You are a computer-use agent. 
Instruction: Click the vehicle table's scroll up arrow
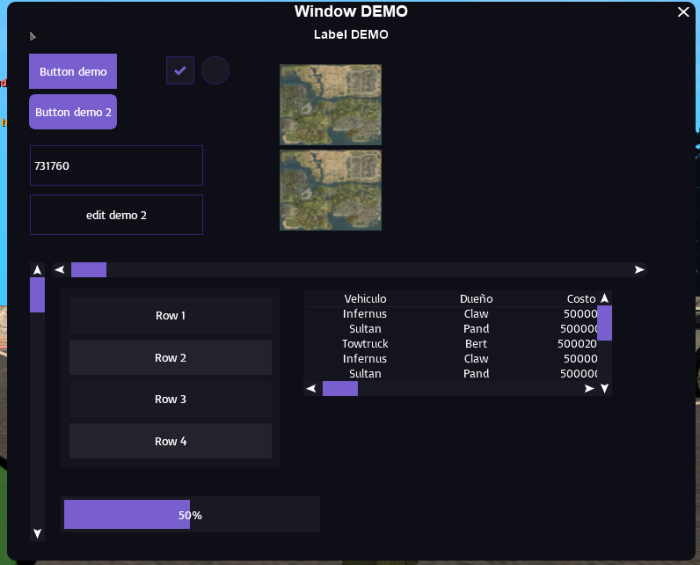tap(604, 298)
